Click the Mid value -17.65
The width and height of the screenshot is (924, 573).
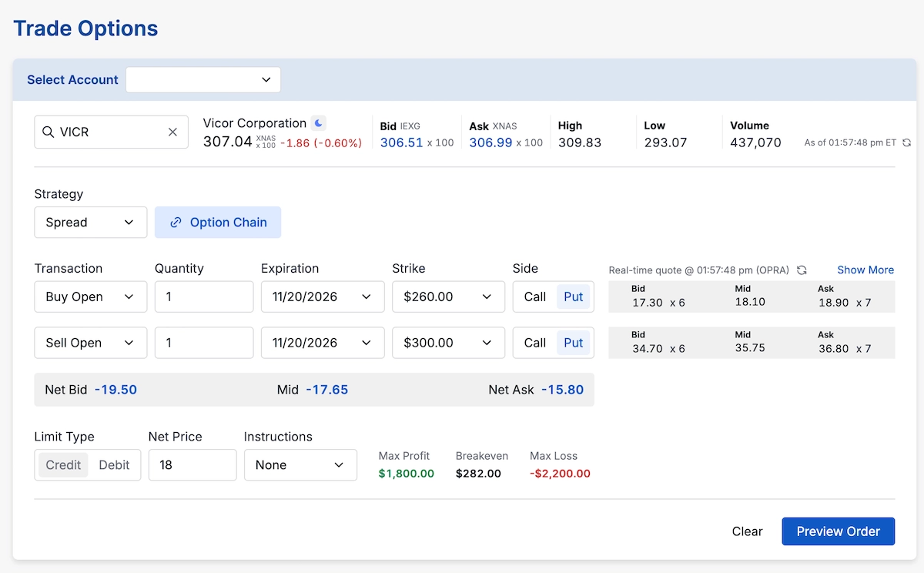(326, 390)
